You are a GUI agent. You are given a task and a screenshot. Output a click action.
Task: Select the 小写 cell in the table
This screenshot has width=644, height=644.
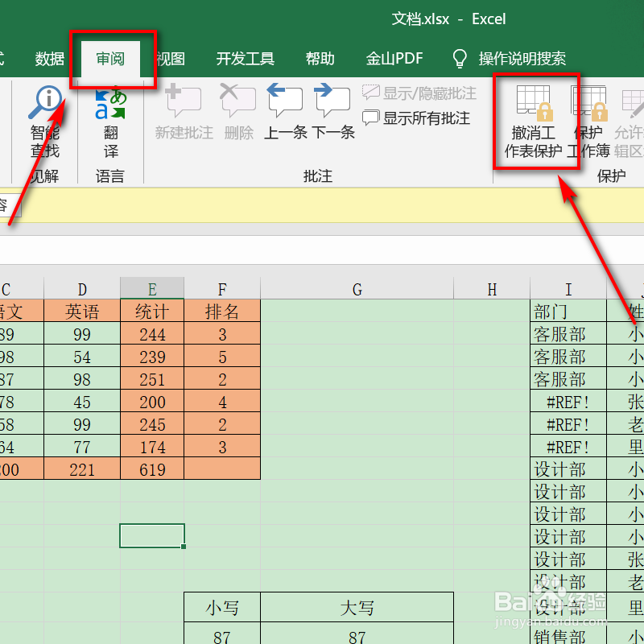pyautogui.click(x=221, y=609)
